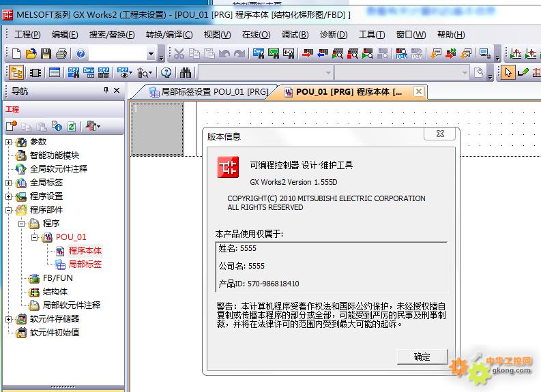Expand the 全局标签 tree node

coord(9,183)
